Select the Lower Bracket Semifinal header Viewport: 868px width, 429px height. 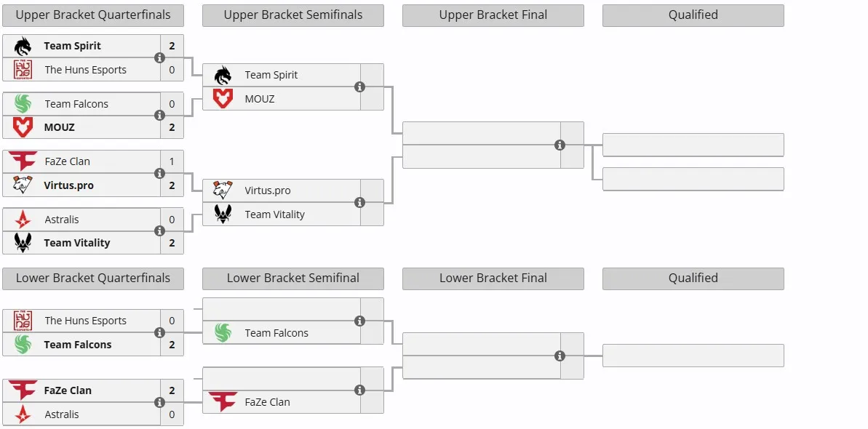(x=292, y=278)
